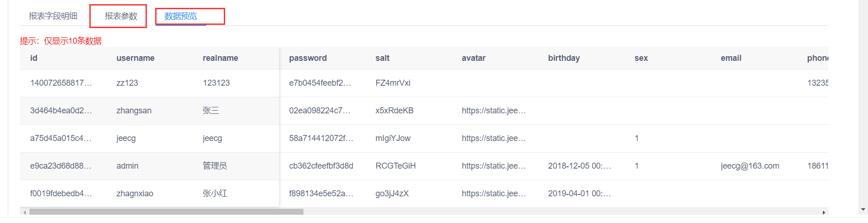Click the 张三 realname cell
This screenshot has width=868, height=223.
coord(211,111)
